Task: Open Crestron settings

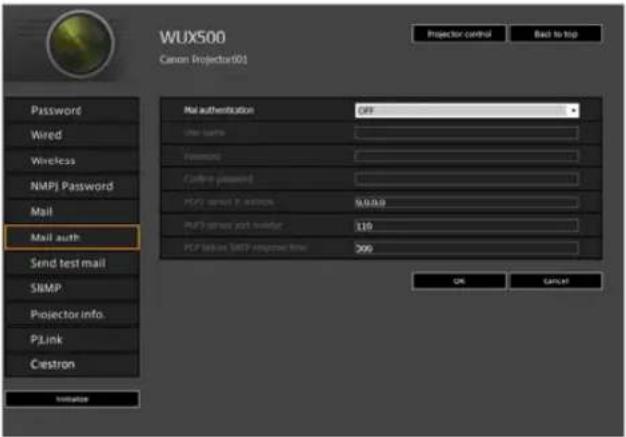Action: pos(72,364)
